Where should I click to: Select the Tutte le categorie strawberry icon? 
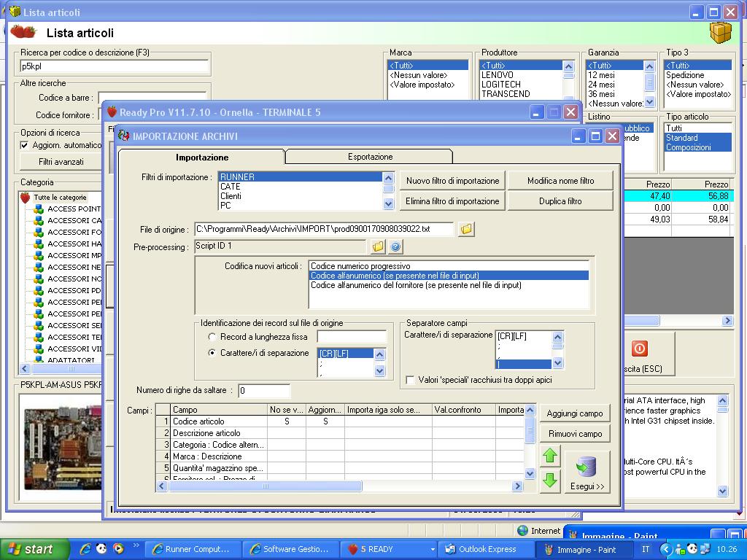click(x=26, y=197)
